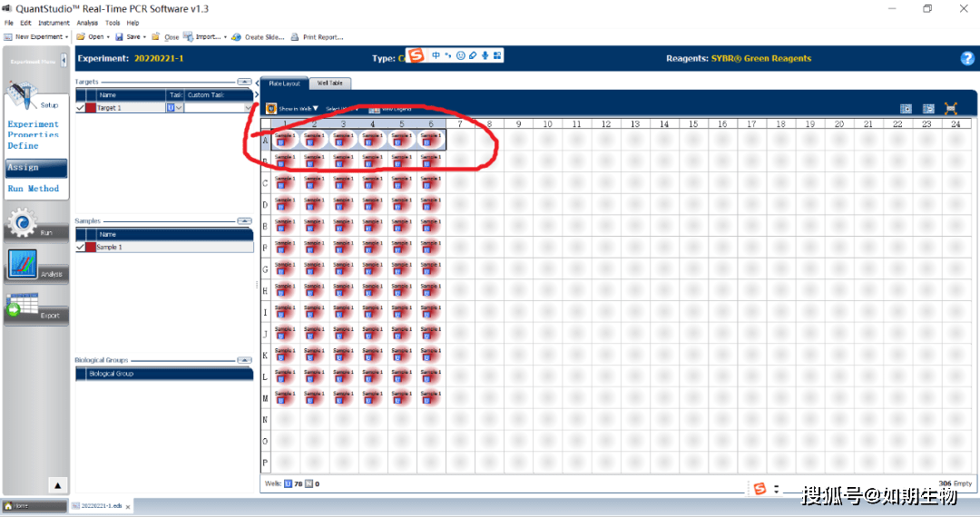The height and width of the screenshot is (517, 980).
Task: Open the Help menu
Action: tap(133, 23)
